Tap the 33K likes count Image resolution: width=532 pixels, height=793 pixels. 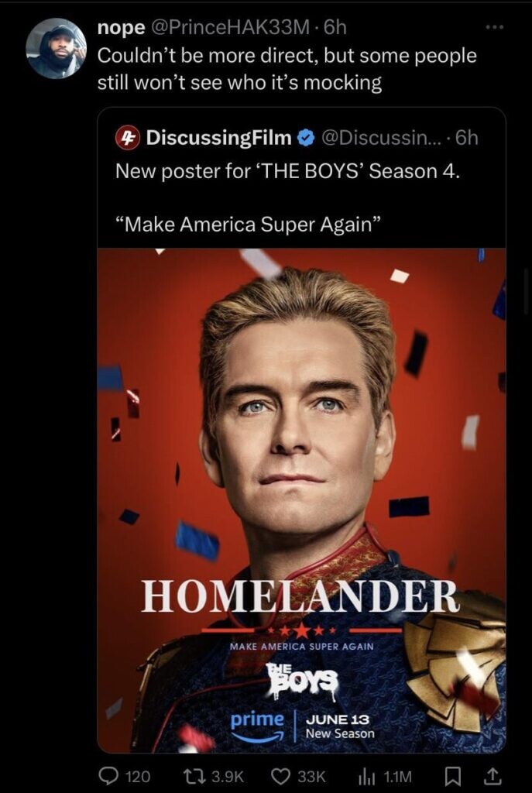pyautogui.click(x=311, y=776)
